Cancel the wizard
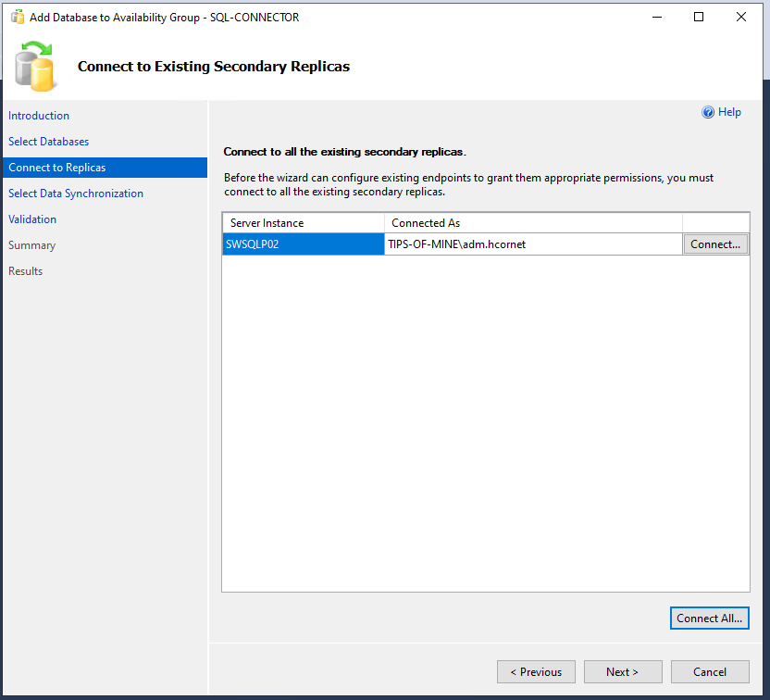The image size is (770, 700). (710, 672)
